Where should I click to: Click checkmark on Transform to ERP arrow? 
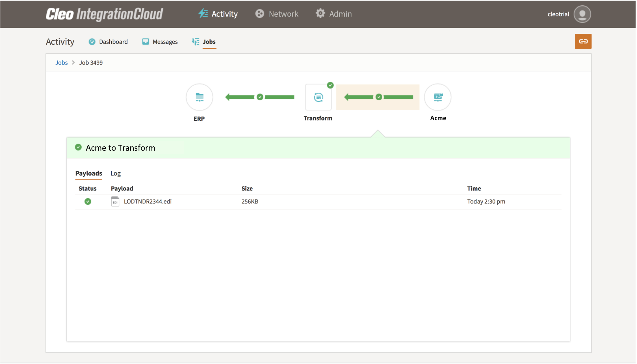click(260, 97)
